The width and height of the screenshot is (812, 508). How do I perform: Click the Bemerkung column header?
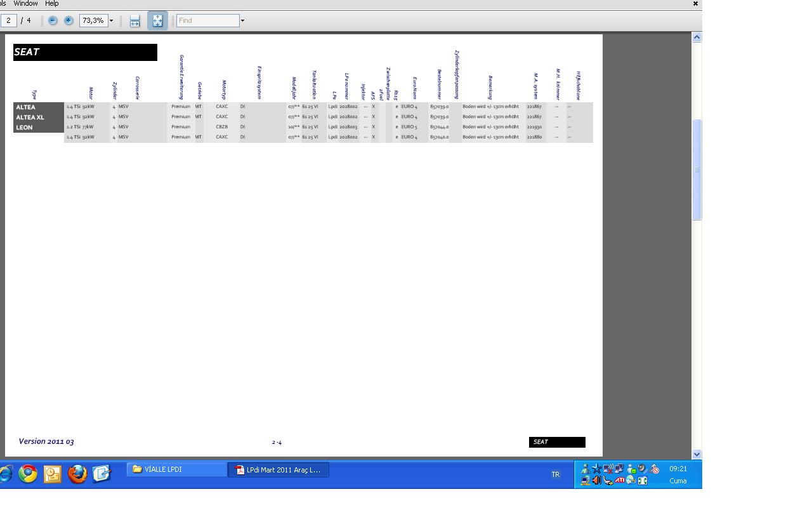(490, 88)
